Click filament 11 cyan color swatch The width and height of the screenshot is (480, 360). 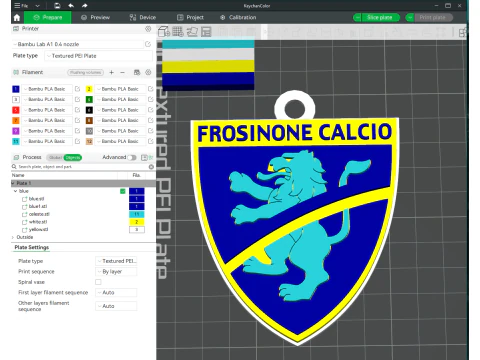16,141
